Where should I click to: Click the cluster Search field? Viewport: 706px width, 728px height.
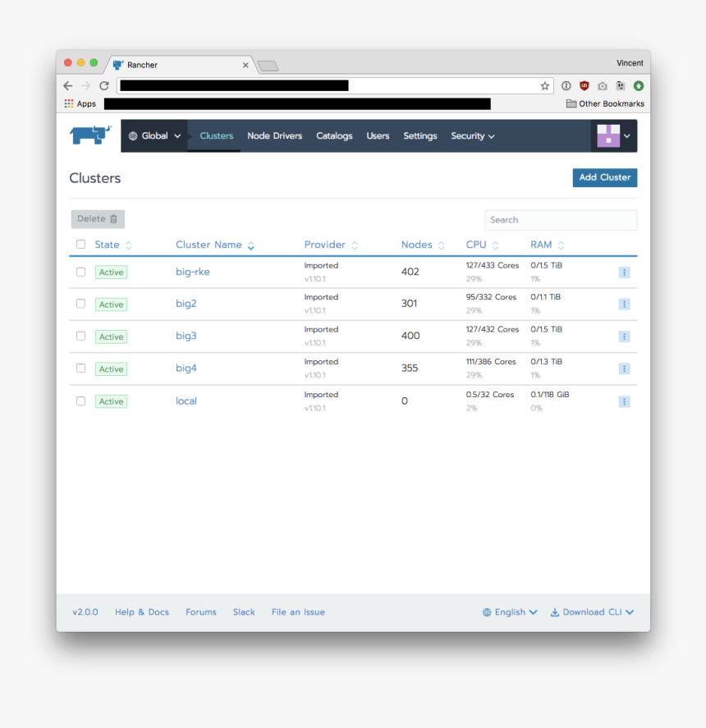click(561, 220)
